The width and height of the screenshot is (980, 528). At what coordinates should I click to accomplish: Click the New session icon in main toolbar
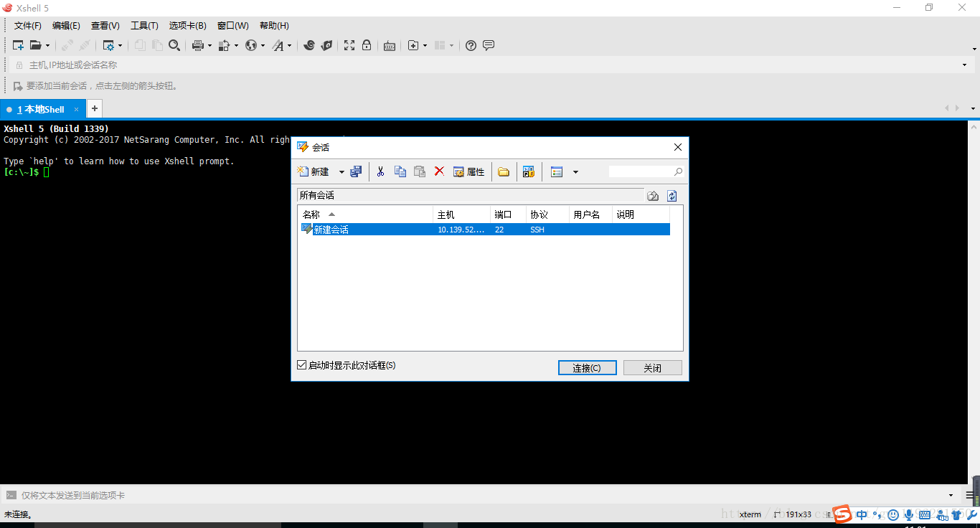click(x=19, y=45)
